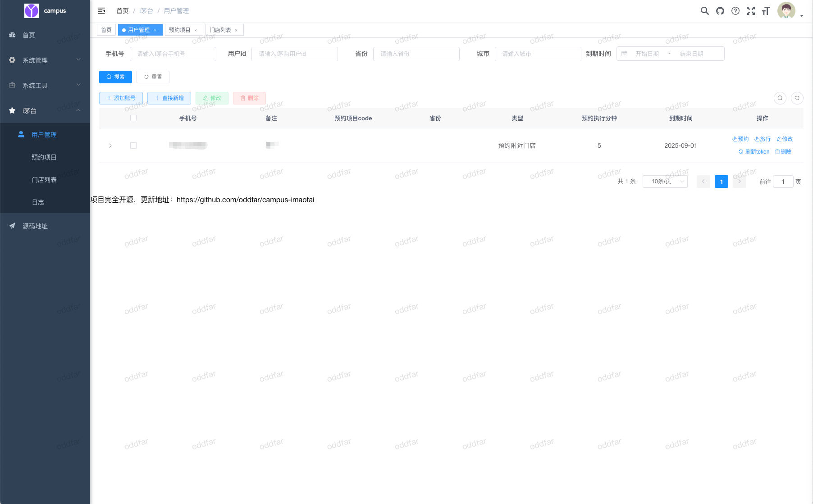The height and width of the screenshot is (504, 813).
Task: Select the 用户管理 tab
Action: tap(138, 30)
